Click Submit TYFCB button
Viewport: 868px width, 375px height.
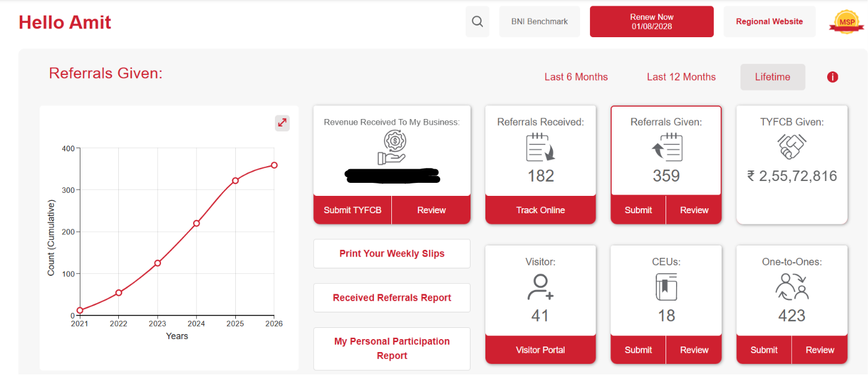(x=353, y=210)
